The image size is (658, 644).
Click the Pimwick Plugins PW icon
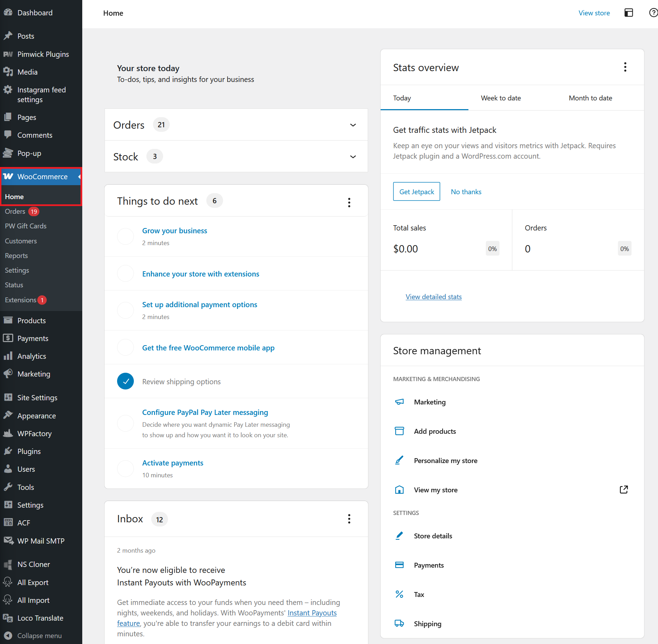[x=8, y=54]
